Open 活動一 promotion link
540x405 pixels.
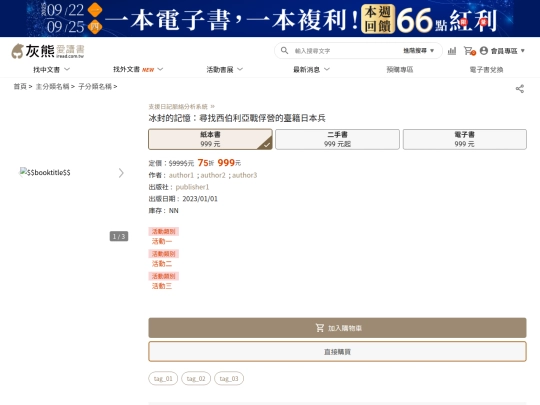coord(162,241)
